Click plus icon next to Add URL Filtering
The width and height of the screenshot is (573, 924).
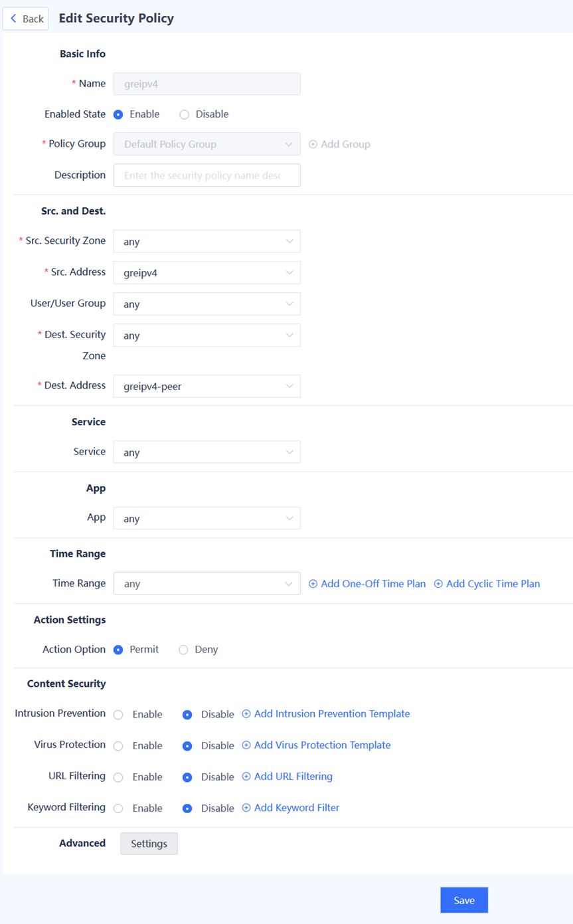click(246, 777)
